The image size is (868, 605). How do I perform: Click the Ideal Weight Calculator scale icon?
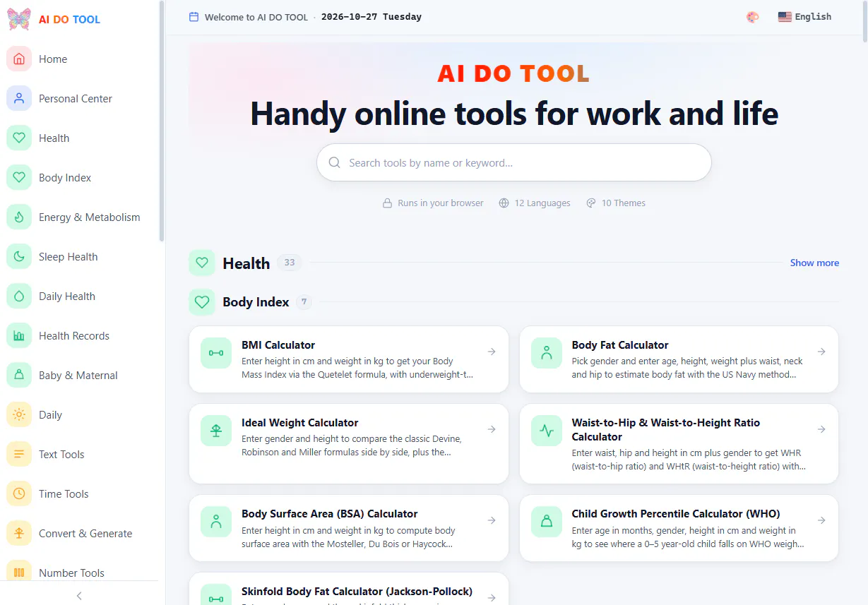pos(216,430)
